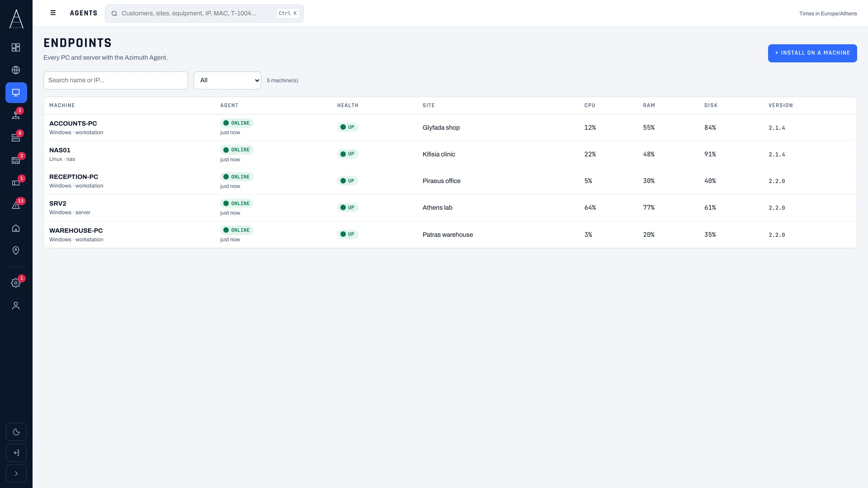Open the server stack icon with badge 8

16,138
